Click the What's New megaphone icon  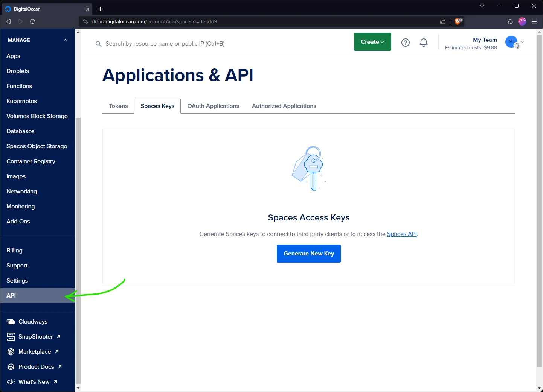pos(11,381)
